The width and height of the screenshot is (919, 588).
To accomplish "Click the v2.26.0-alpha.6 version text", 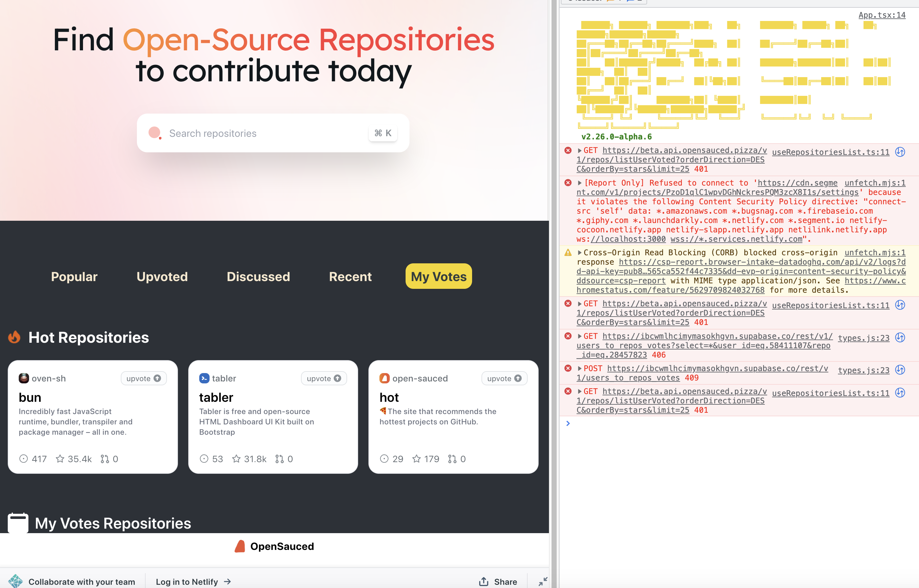I will [616, 137].
